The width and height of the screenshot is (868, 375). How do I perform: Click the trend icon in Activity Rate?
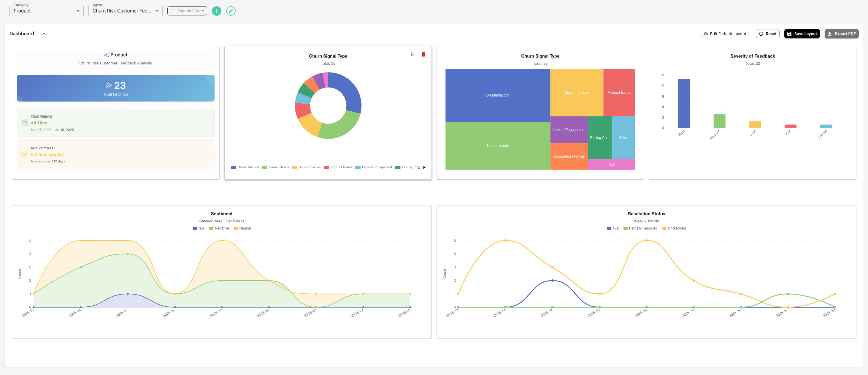(25, 154)
